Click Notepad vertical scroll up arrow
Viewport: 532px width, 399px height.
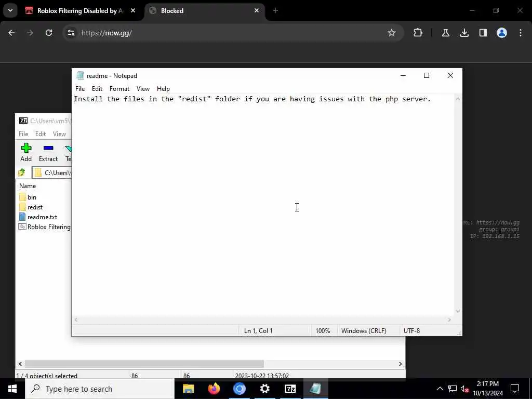pyautogui.click(x=458, y=99)
